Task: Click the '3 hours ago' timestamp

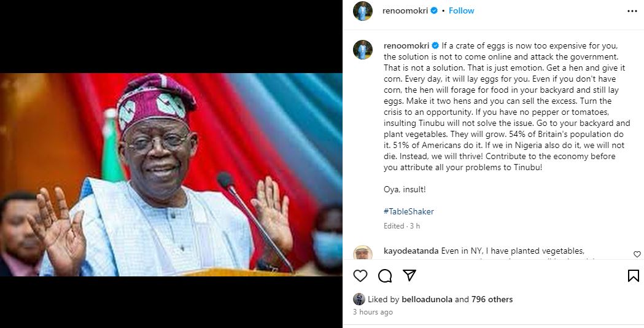Action: pos(373,312)
